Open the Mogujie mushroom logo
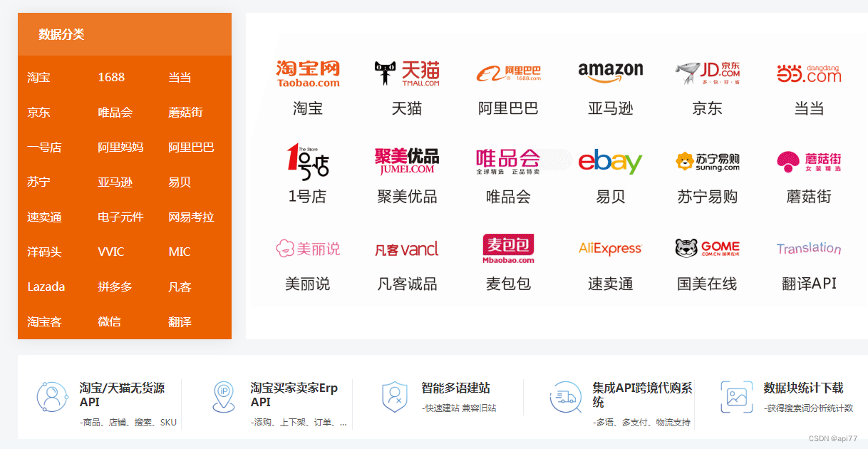The height and width of the screenshot is (449, 868). point(809,162)
